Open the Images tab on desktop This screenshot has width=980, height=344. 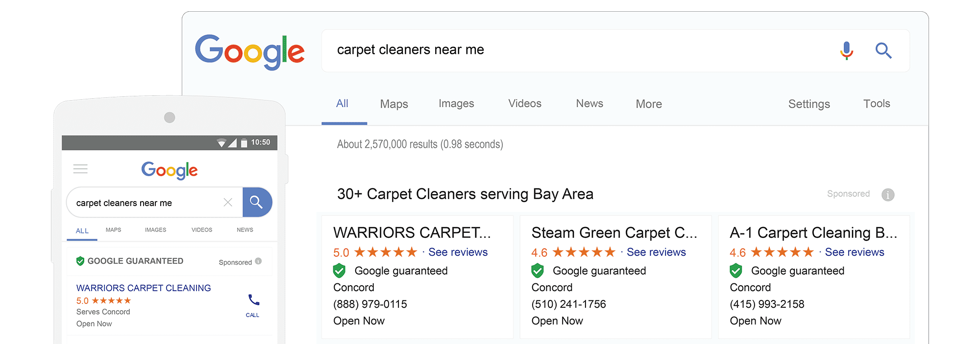click(456, 104)
